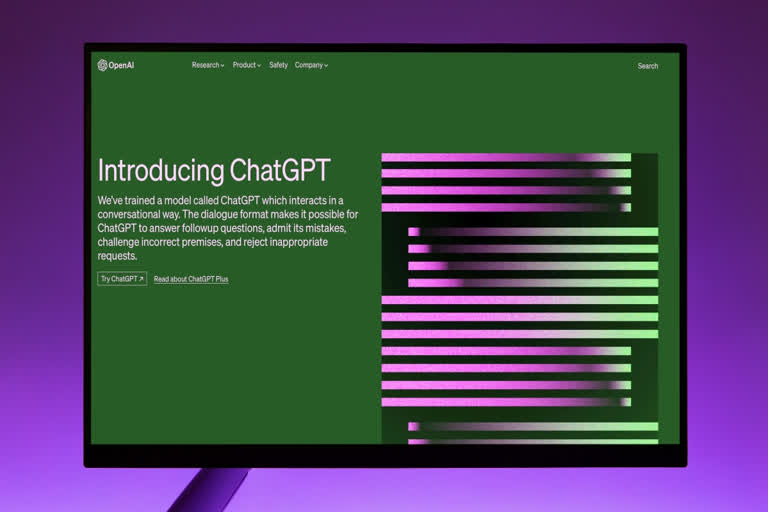This screenshot has height=512, width=768.
Task: Open the Research navigation menu
Action: coord(205,65)
